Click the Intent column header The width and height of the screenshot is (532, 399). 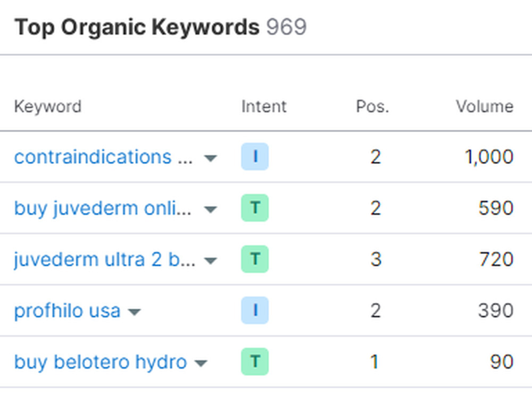(x=264, y=106)
